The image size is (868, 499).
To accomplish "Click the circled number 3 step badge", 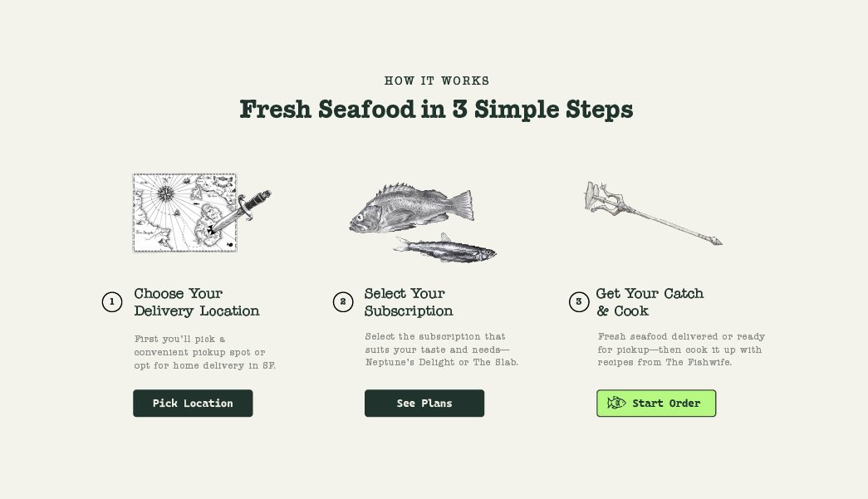I will click(579, 302).
